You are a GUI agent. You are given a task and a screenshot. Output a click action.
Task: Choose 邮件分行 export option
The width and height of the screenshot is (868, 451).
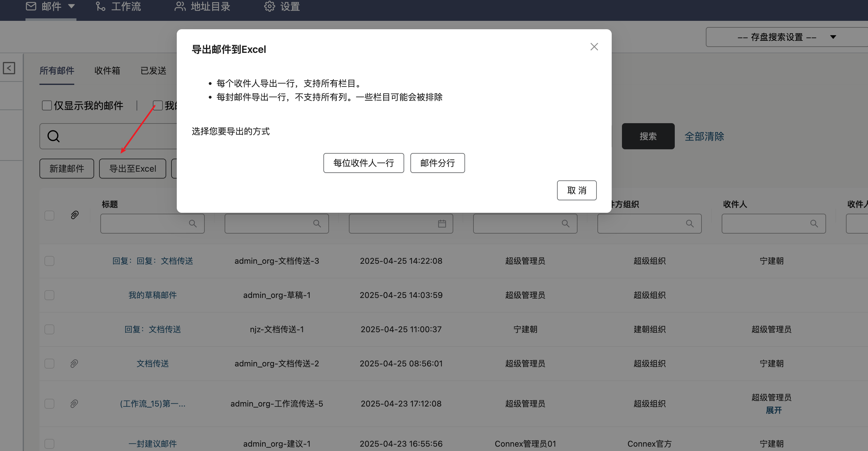tap(437, 163)
